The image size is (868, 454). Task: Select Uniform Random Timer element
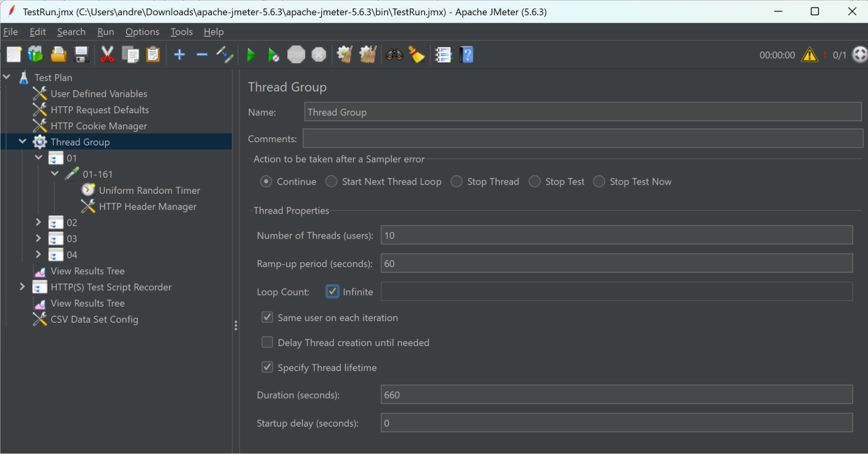click(x=149, y=190)
